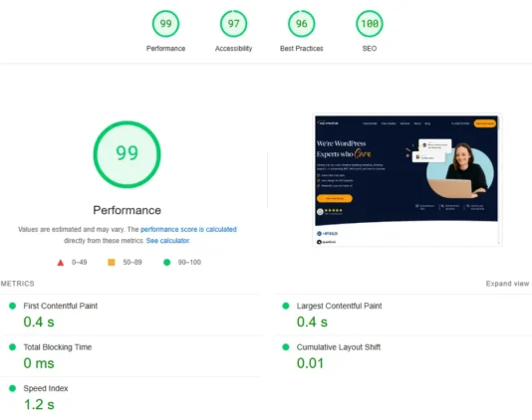Click the Speed Index green status dot
The height and width of the screenshot is (420, 532).
tap(13, 388)
